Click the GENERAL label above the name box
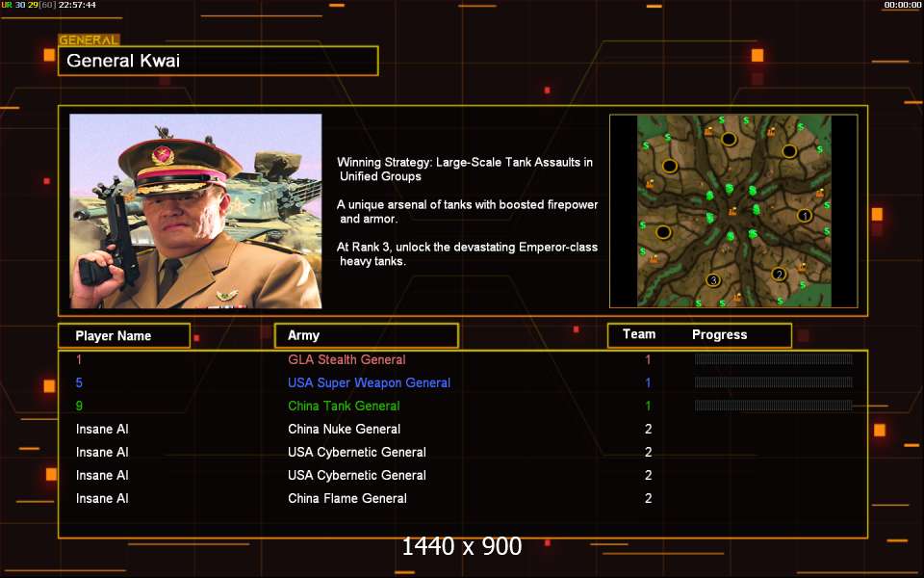The width and height of the screenshot is (924, 578). pos(89,40)
